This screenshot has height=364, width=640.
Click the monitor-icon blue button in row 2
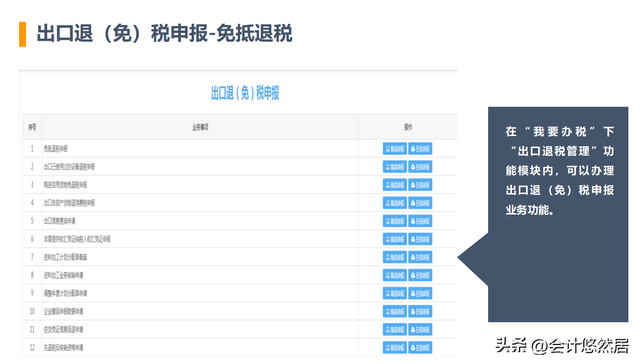(x=394, y=166)
